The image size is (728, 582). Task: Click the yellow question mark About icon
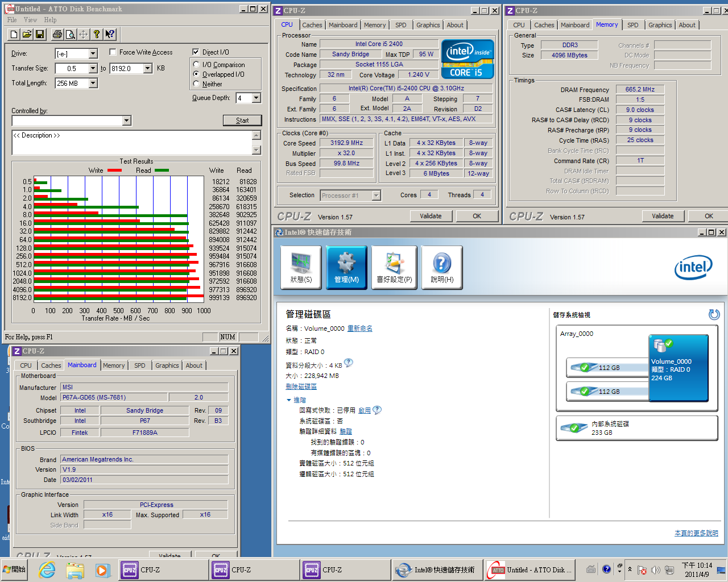(97, 34)
